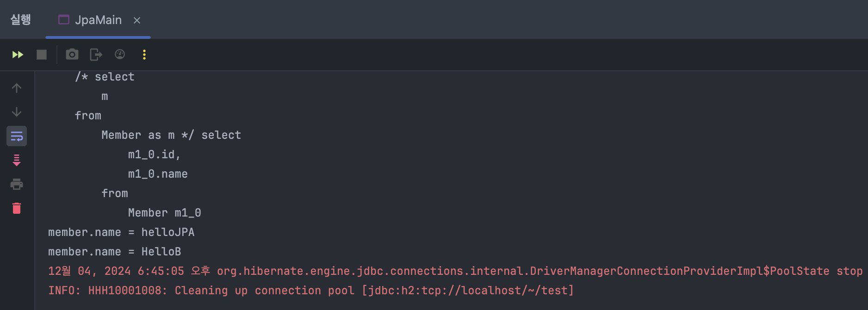Click the jdbc:h2:tcp://localhost/~/test URL text
The height and width of the screenshot is (310, 868).
(467, 291)
